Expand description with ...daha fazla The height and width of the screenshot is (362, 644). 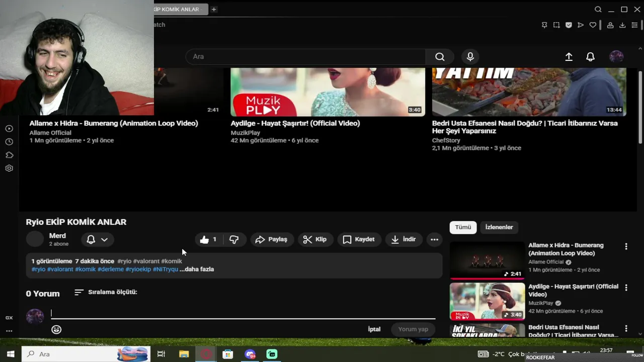(197, 269)
